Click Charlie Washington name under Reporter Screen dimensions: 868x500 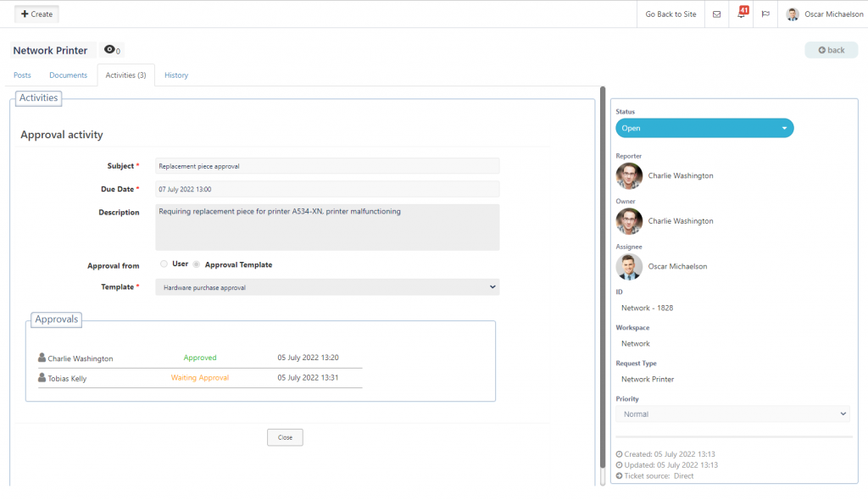(x=681, y=175)
